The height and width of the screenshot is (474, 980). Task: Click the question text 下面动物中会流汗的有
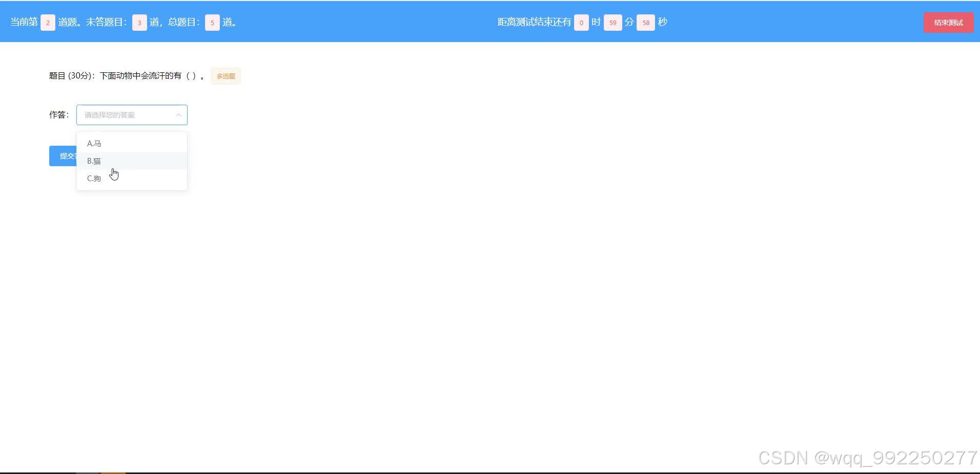[x=140, y=76]
